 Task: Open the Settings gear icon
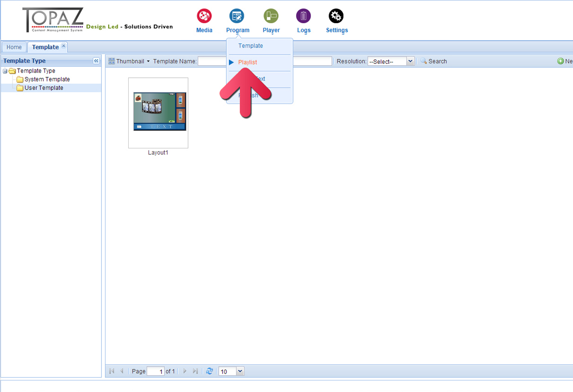coord(336,16)
